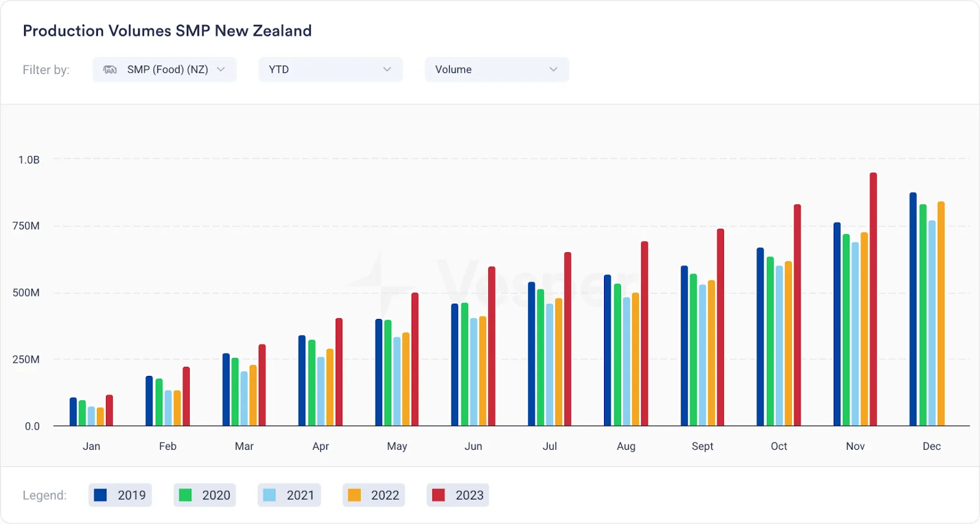Screen dimensions: 980x524
Task: Click the '250M' y-axis label
Action: 26,359
